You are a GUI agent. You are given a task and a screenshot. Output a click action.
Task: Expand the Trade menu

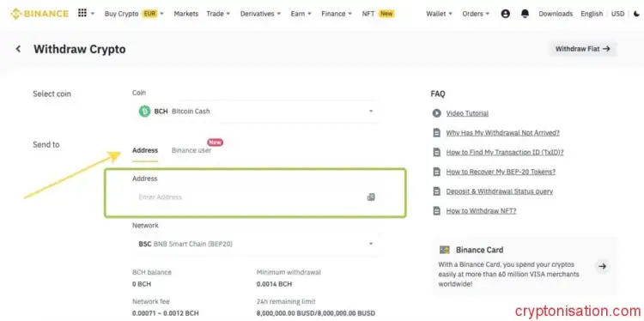click(x=218, y=14)
